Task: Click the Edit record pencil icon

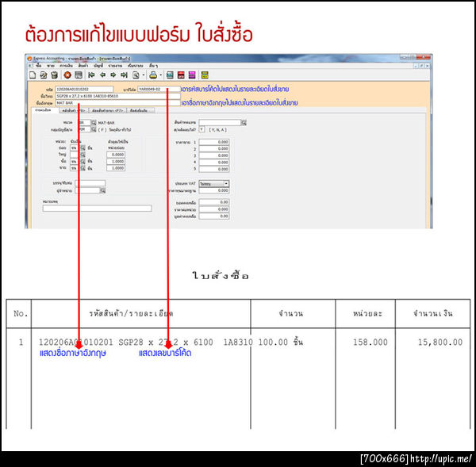Action: coord(44,75)
